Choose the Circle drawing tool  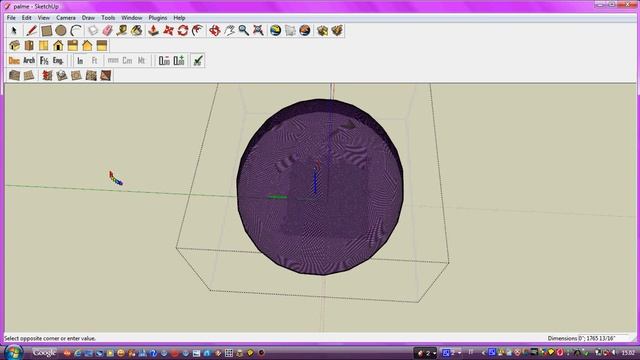pyautogui.click(x=61, y=31)
